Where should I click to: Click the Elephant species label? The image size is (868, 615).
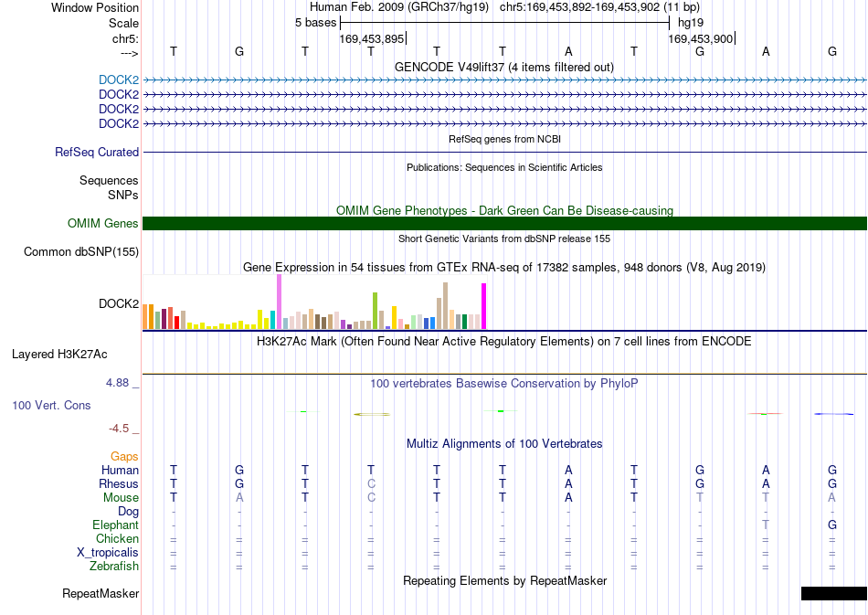[116, 525]
